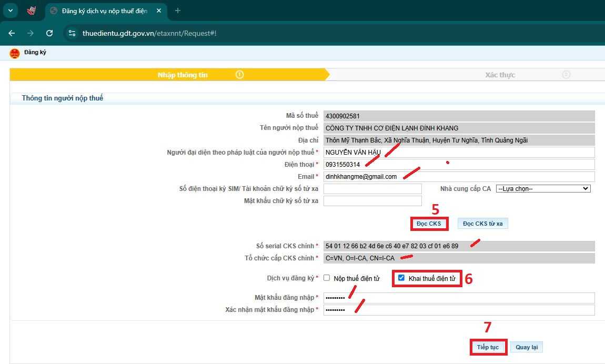605x364 pixels.
Task: Click the Tên người nộp thuế field
Action: tap(459, 128)
